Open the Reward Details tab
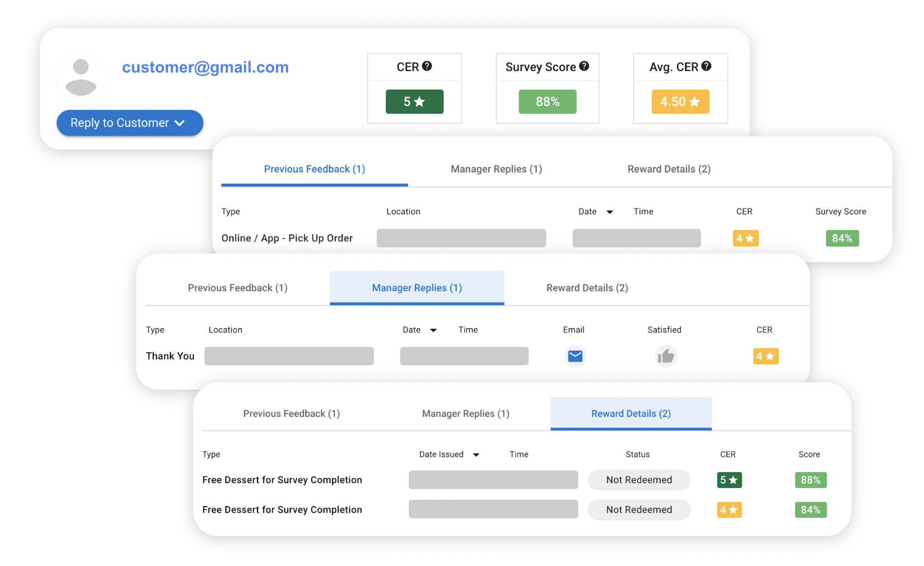924x566 pixels. pyautogui.click(x=631, y=414)
